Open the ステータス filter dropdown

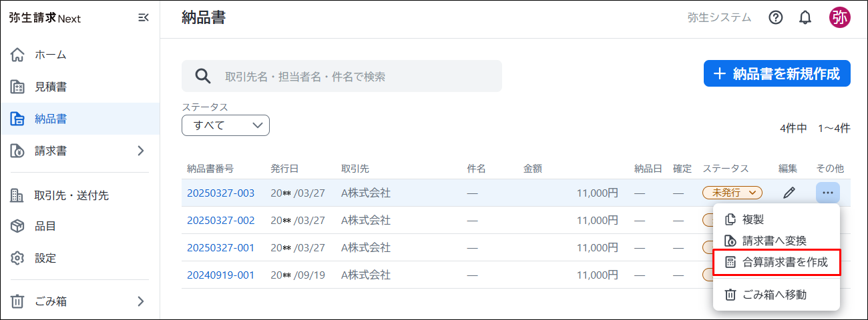click(x=225, y=125)
